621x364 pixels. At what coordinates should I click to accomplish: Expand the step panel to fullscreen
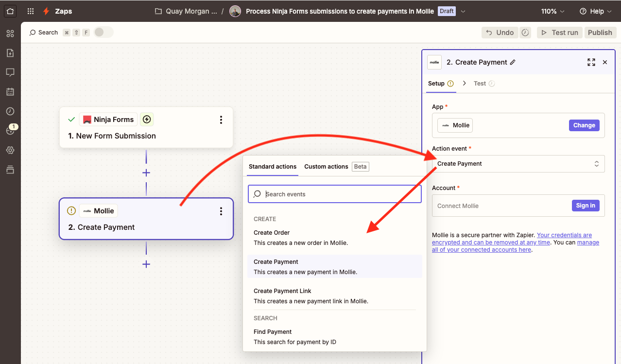591,62
